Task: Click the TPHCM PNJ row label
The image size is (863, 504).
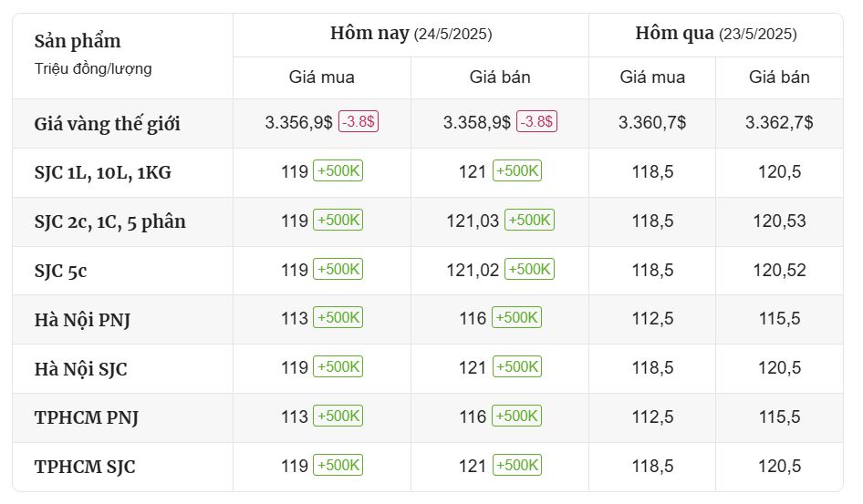Action: [x=87, y=417]
